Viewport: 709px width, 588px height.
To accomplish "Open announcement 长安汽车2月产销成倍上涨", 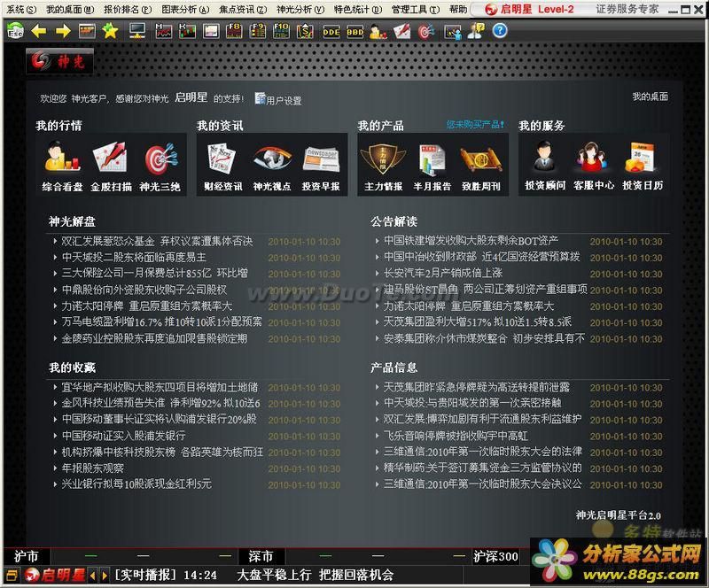I will [443, 273].
